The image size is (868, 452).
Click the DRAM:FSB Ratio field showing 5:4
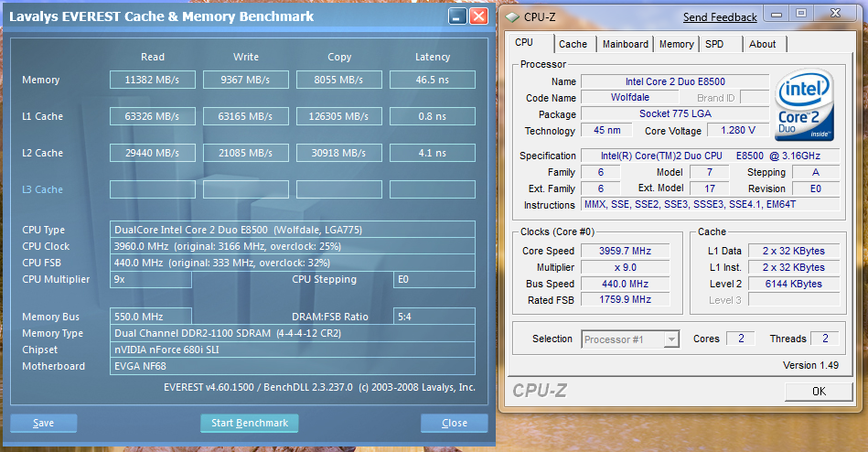coord(434,317)
